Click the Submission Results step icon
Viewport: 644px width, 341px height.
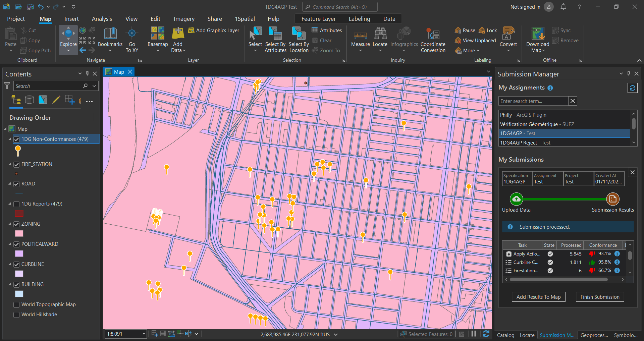click(x=612, y=199)
